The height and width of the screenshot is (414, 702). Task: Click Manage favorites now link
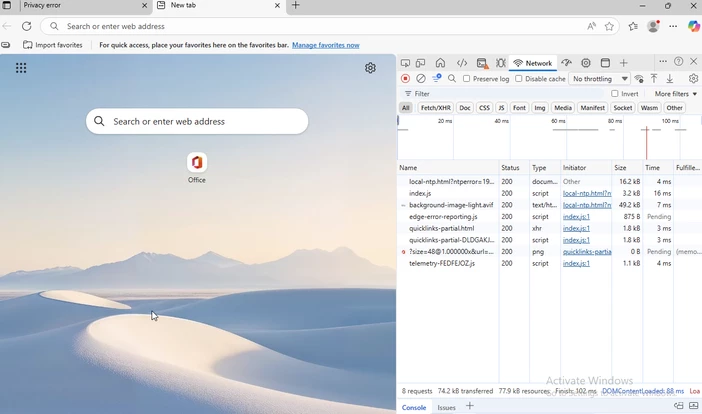click(325, 45)
